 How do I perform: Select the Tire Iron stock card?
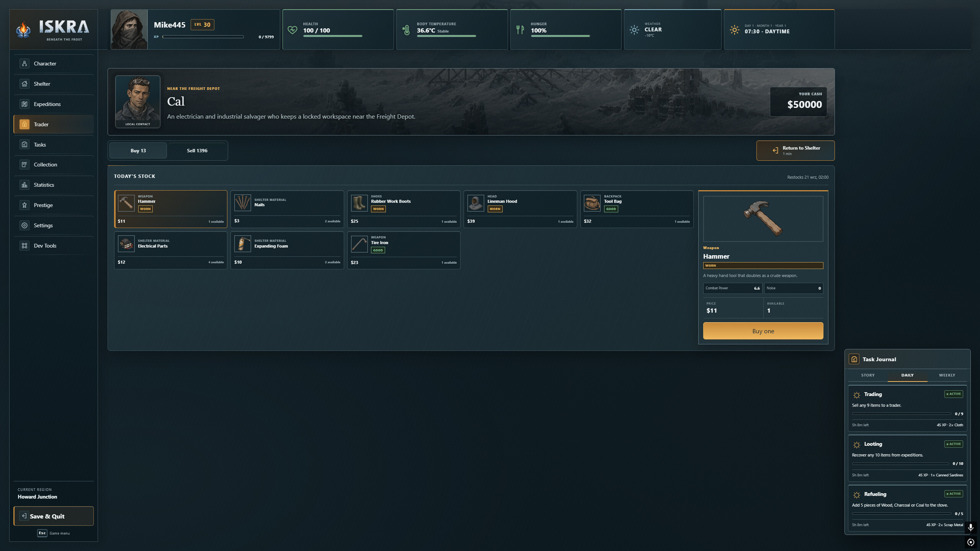point(403,250)
